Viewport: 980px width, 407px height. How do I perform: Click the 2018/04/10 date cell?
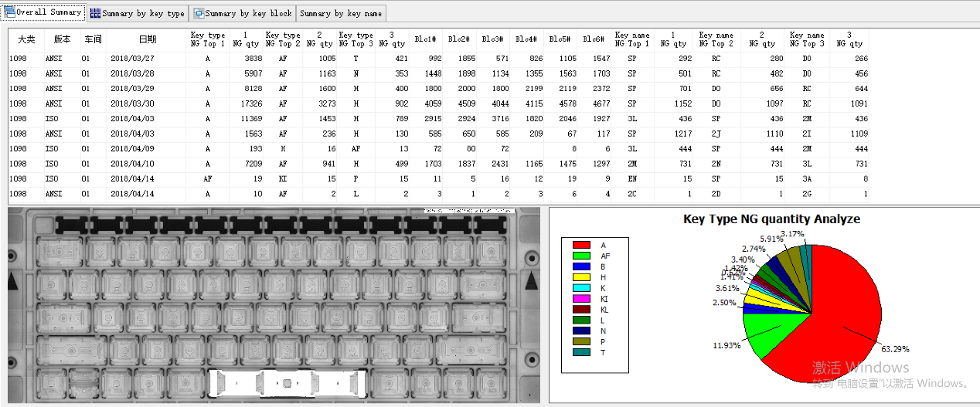[x=132, y=164]
